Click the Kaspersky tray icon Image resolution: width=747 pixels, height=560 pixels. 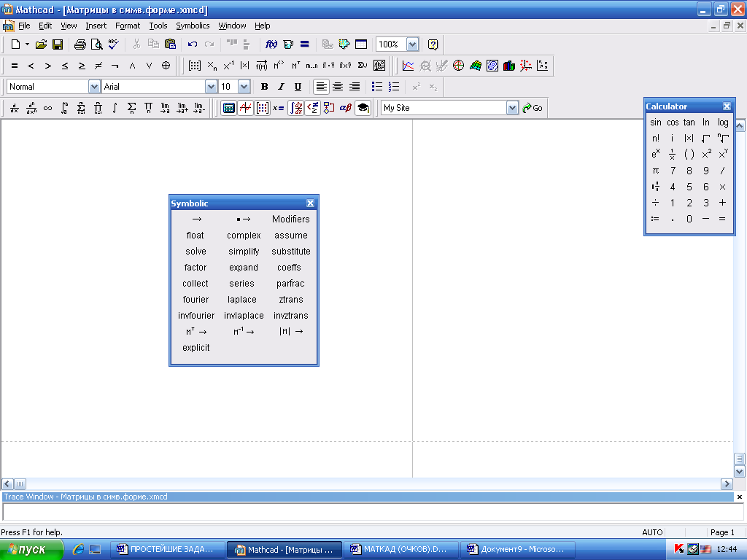point(679,549)
